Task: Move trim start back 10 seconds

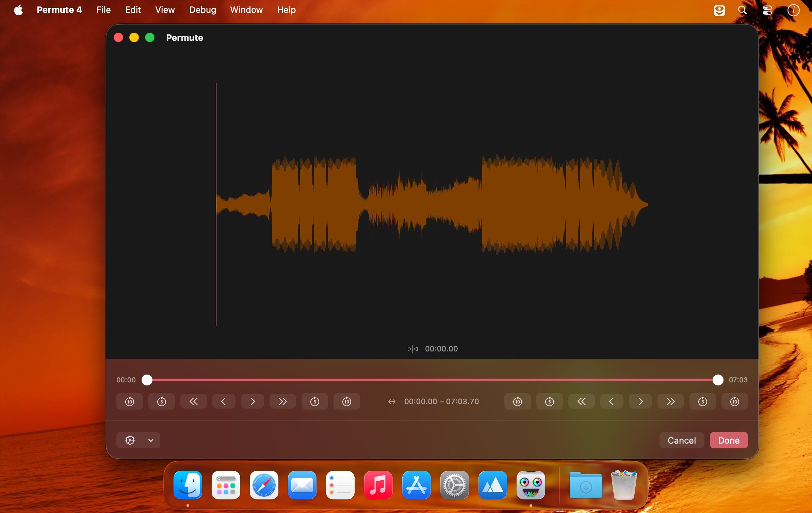Action: tap(130, 401)
